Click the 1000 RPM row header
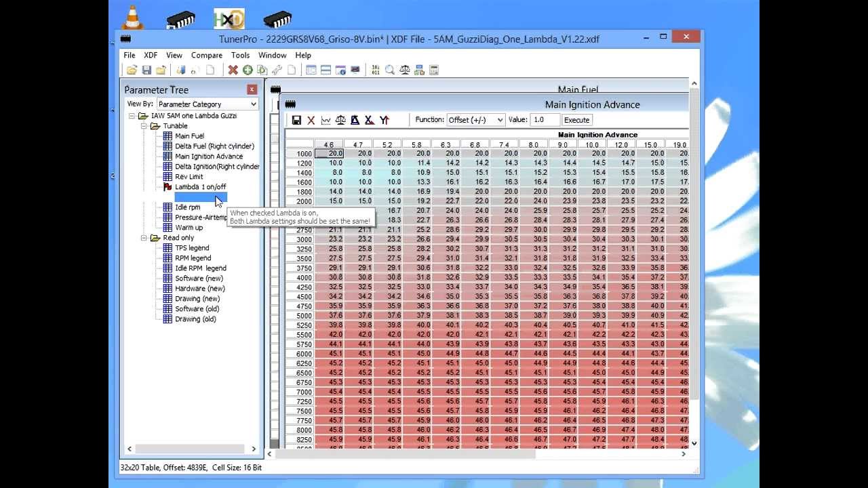Screen dimensions: 868x488 [300, 154]
